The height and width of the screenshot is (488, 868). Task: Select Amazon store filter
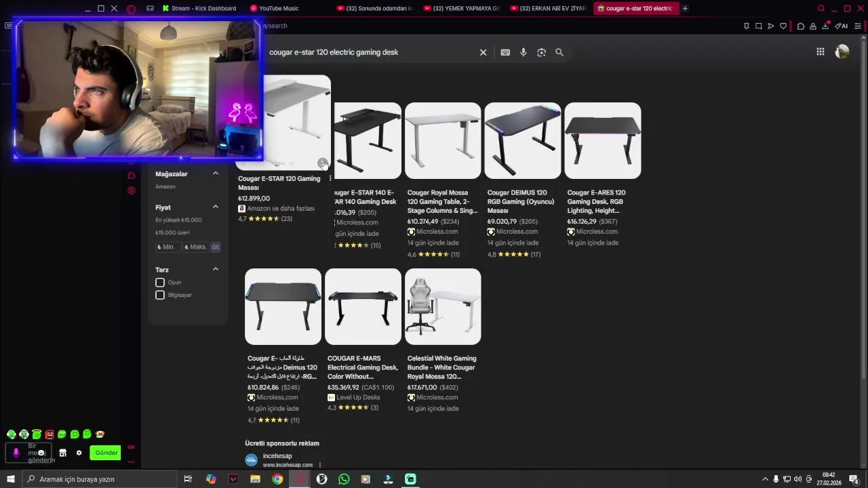[165, 186]
